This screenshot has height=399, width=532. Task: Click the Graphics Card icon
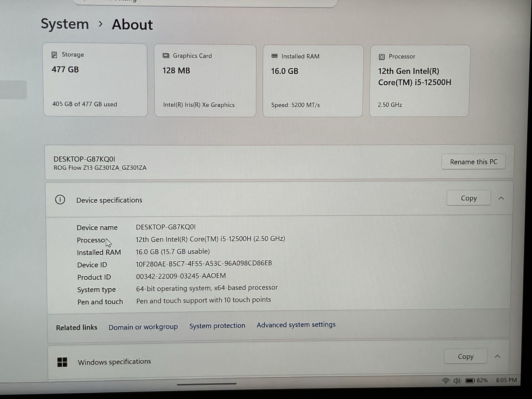pyautogui.click(x=166, y=56)
